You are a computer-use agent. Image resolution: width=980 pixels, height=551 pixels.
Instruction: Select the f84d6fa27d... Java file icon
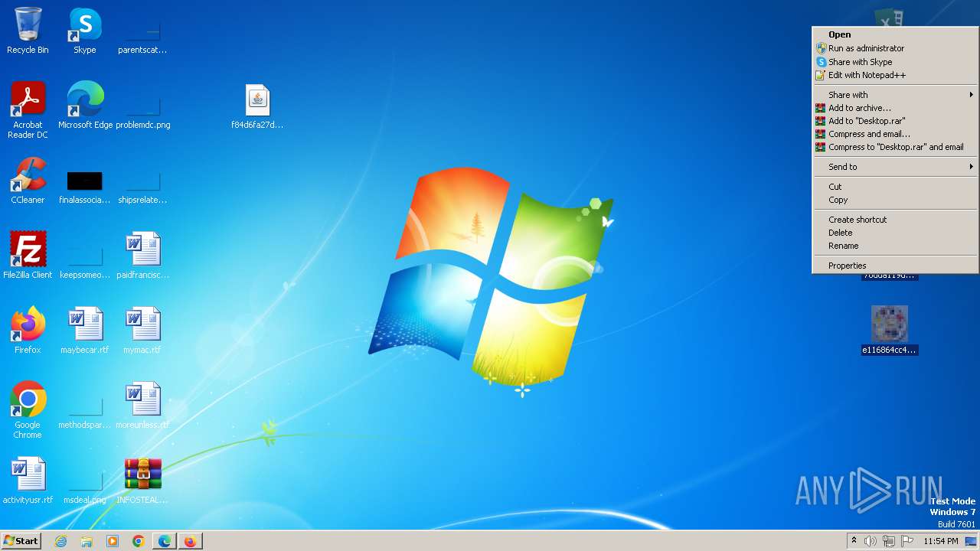click(257, 106)
